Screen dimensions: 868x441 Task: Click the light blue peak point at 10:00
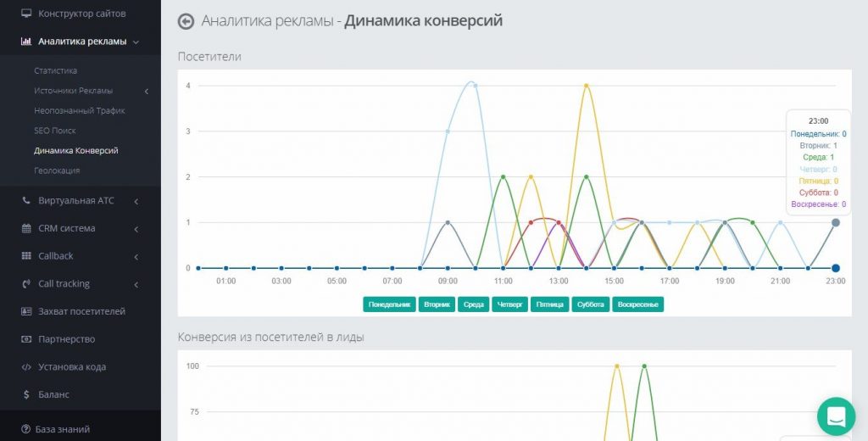476,86
